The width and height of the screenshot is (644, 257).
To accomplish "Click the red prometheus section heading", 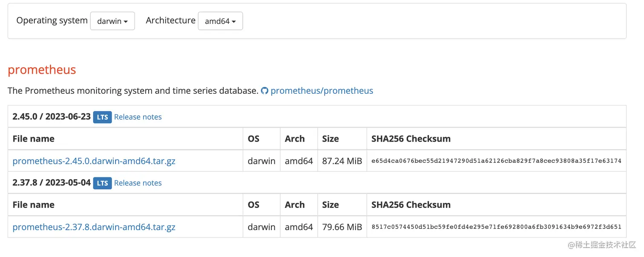I will 42,70.
